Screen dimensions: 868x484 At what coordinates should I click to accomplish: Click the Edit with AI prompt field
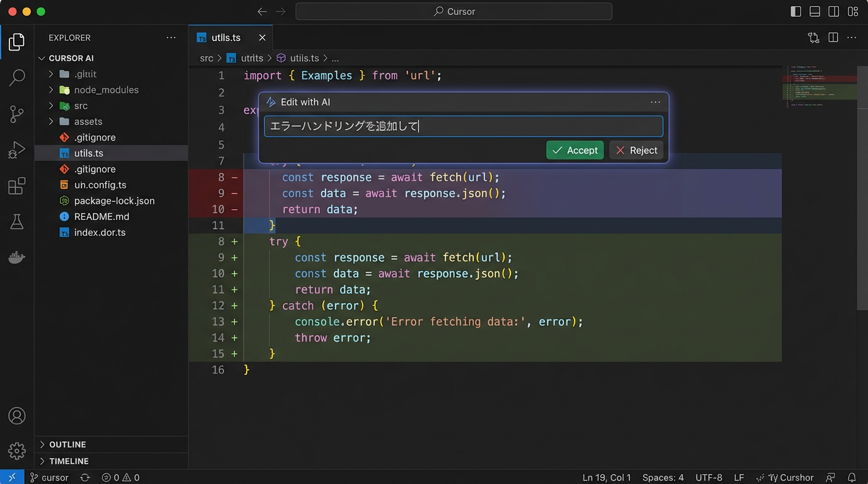(x=463, y=126)
